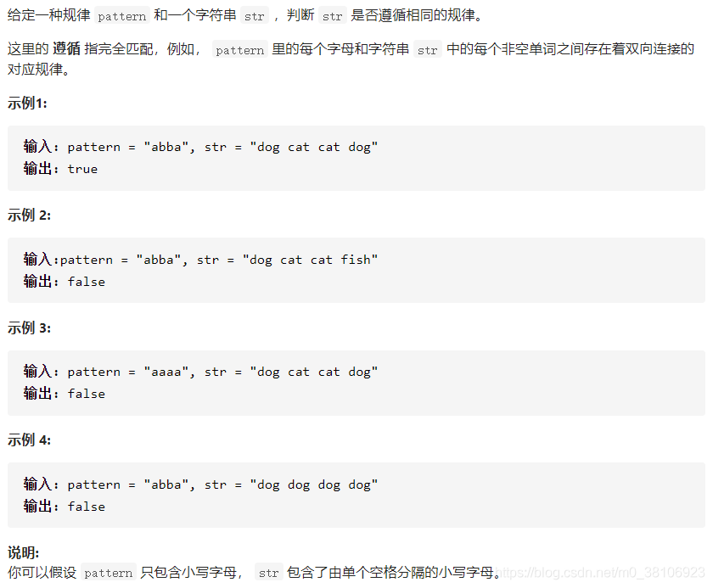Click the 示例 2 heading
The image size is (713, 588).
tap(29, 215)
